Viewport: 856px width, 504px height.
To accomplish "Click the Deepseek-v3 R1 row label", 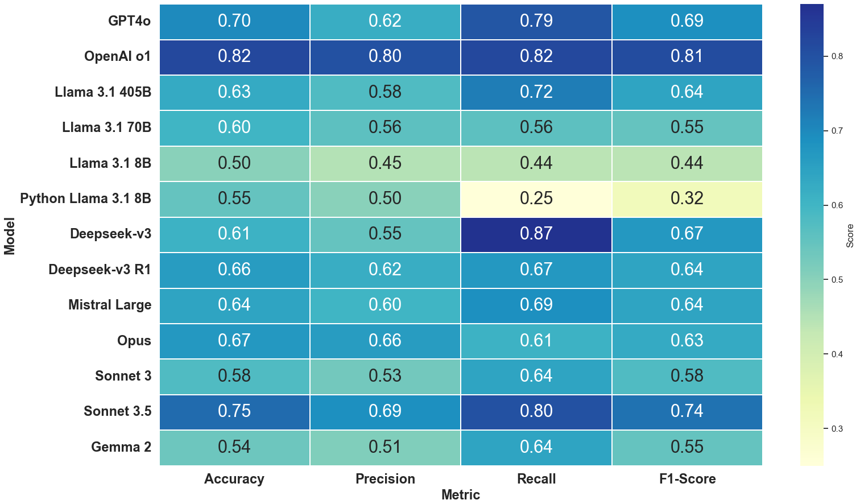I will pyautogui.click(x=100, y=269).
